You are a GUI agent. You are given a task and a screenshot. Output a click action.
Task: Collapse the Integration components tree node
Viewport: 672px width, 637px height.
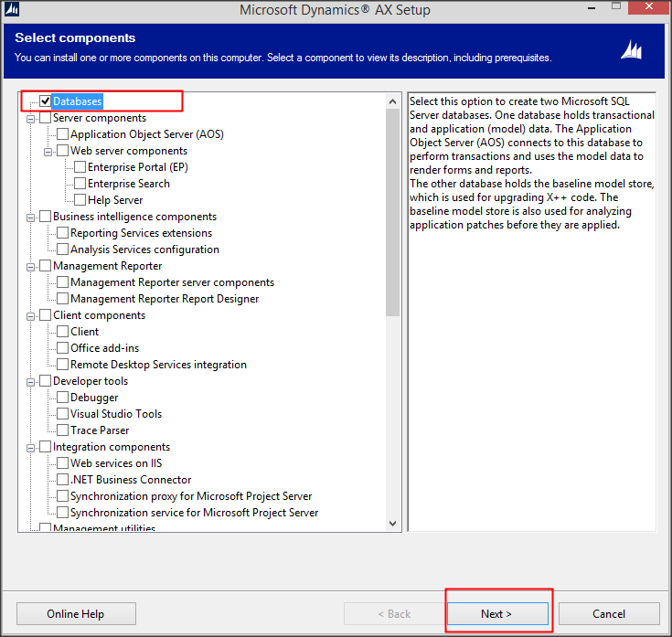coord(30,449)
